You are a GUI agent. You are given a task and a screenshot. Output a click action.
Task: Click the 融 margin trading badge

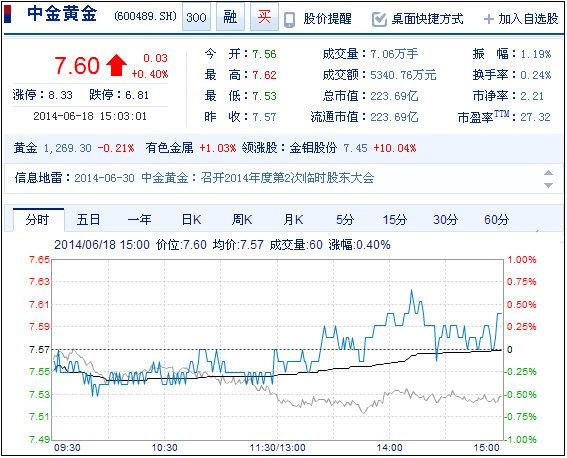click(x=230, y=17)
